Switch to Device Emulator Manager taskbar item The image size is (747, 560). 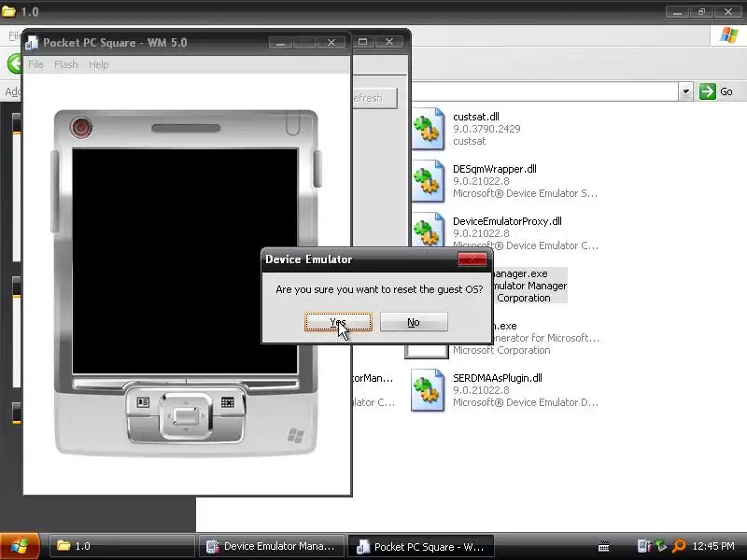point(272,546)
